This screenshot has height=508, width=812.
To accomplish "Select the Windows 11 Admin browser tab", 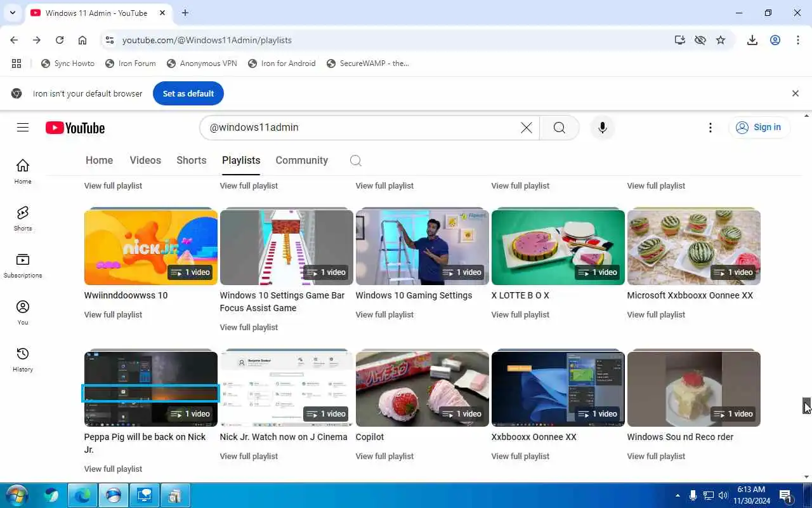I will (x=95, y=13).
